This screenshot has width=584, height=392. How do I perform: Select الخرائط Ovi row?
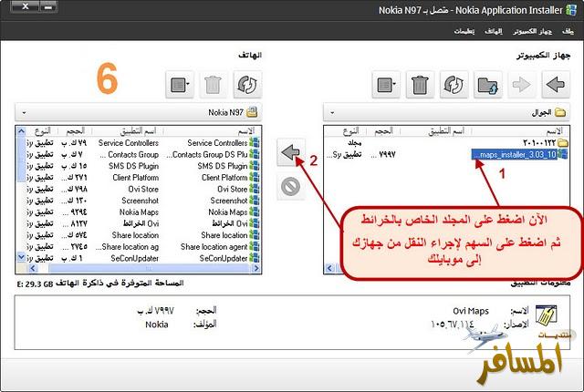click(139, 223)
